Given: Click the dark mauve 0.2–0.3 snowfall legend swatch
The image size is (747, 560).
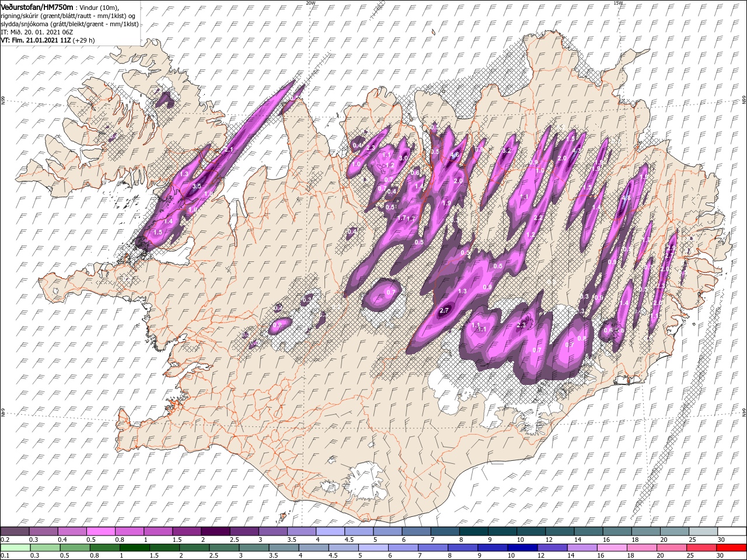Looking at the screenshot, I should (15, 531).
